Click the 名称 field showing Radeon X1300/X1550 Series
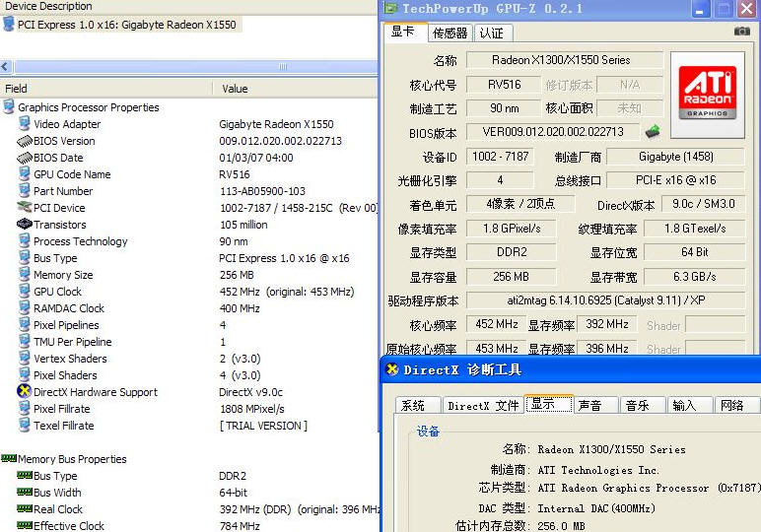This screenshot has height=532, width=761. click(x=565, y=60)
